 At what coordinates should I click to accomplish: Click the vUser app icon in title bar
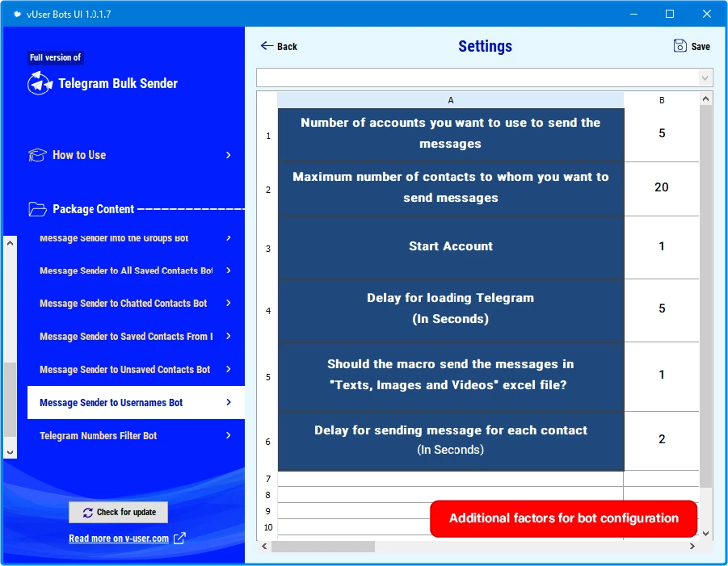point(17,14)
